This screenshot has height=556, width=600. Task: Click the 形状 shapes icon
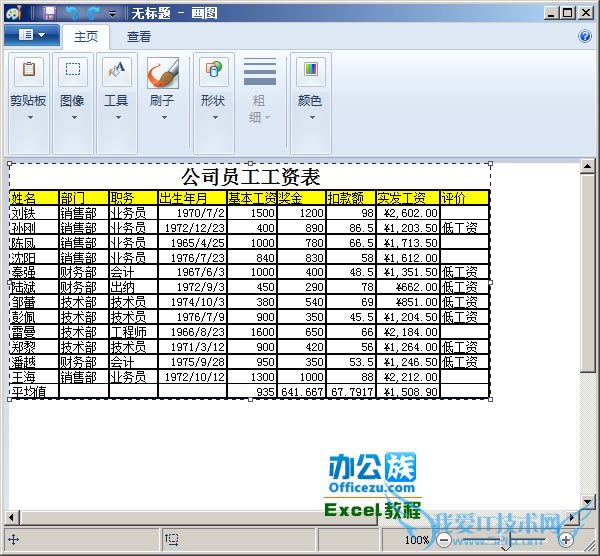tap(214, 71)
